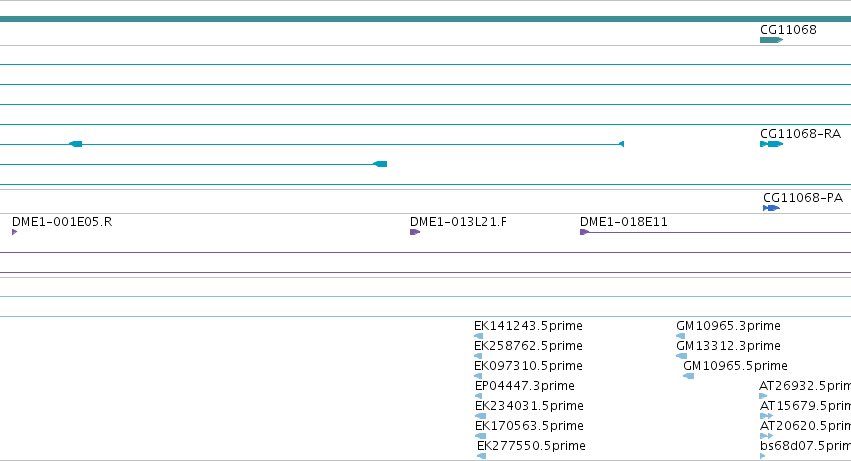Image resolution: width=851 pixels, height=461 pixels.
Task: Select the GM13312.3prime label
Action: click(728, 345)
